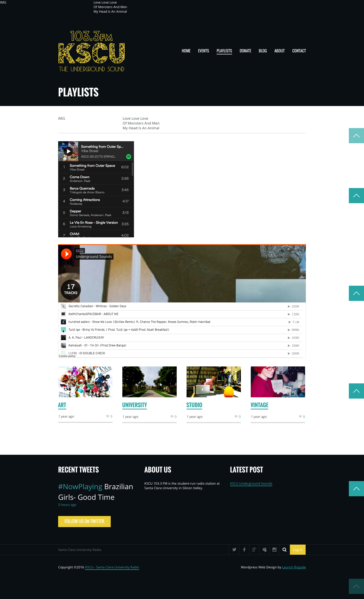
Task: Open the KSCU user link in SoundCloud player
Action: point(80,251)
